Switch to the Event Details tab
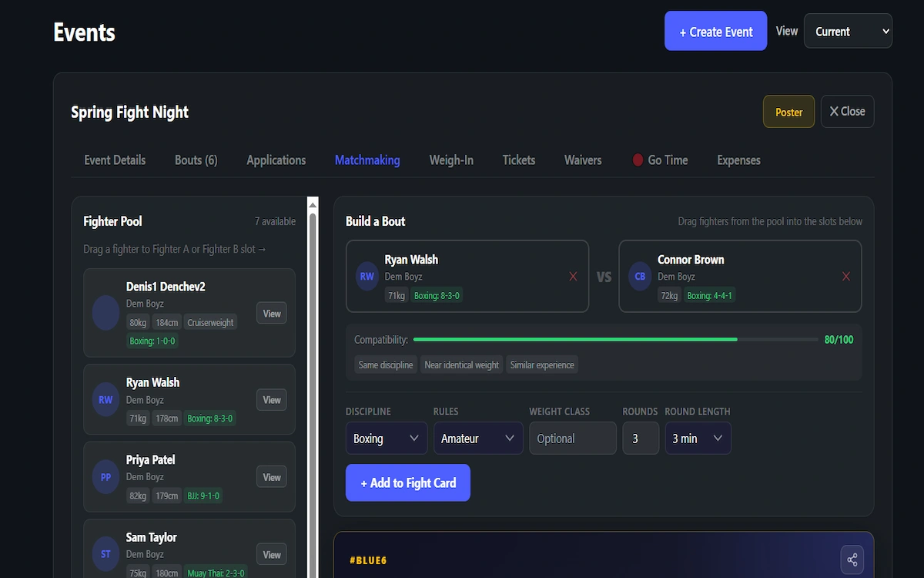 pos(115,160)
